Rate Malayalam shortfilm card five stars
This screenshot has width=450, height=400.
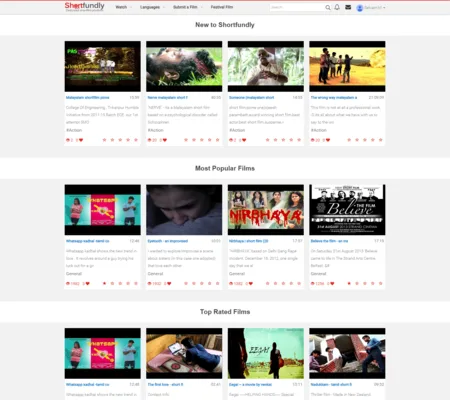point(136,140)
